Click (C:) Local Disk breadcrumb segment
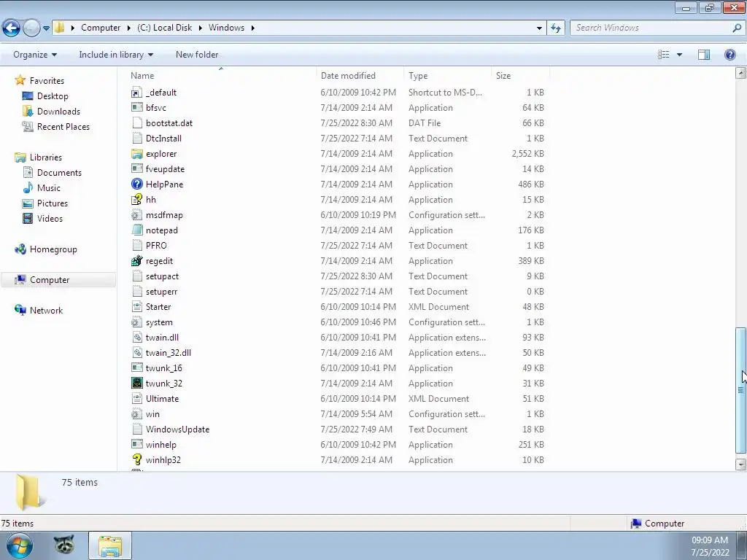The height and width of the screenshot is (560, 747). [x=164, y=28]
